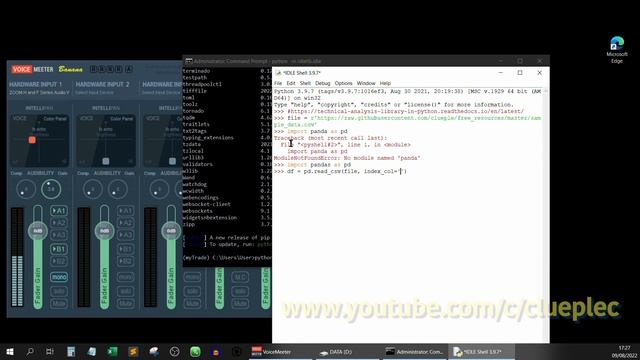Open taskbar Search magnifier
Image resolution: width=640 pixels, height=360 pixels.
pos(30,351)
